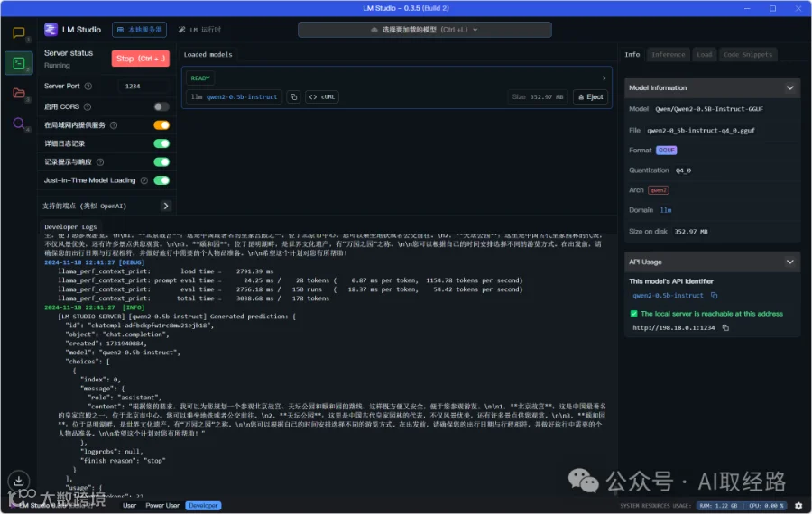
Task: Switch to Code Snippets tab
Action: [748, 54]
